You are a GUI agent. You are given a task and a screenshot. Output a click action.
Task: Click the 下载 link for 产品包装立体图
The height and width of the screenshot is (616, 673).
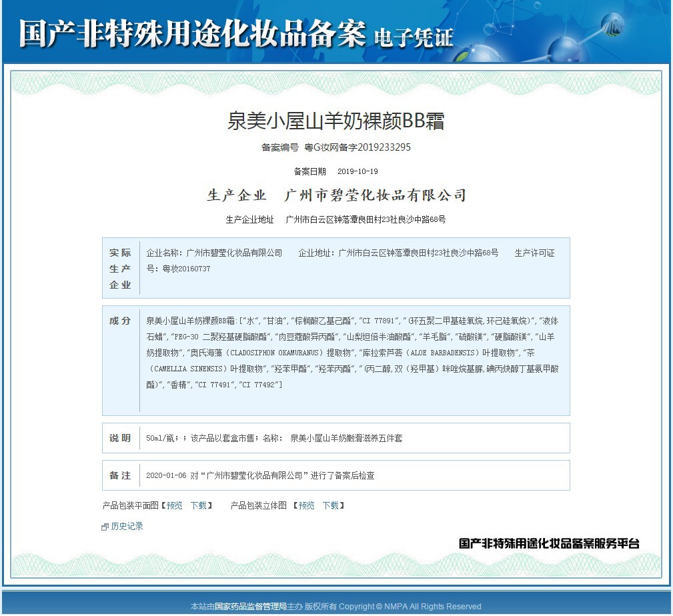[331, 505]
